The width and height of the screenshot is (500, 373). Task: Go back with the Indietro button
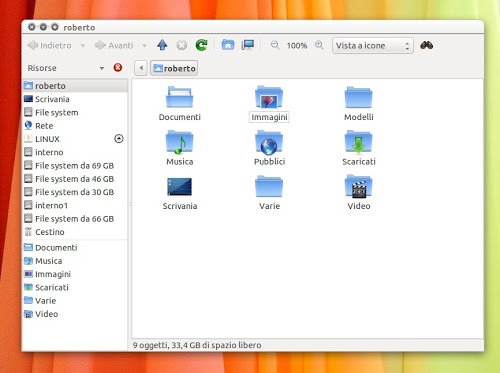click(x=49, y=45)
